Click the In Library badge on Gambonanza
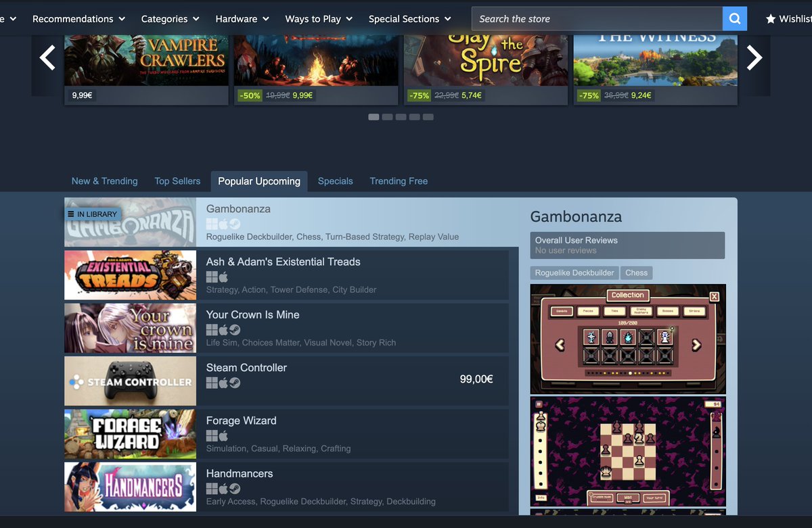 (93, 214)
